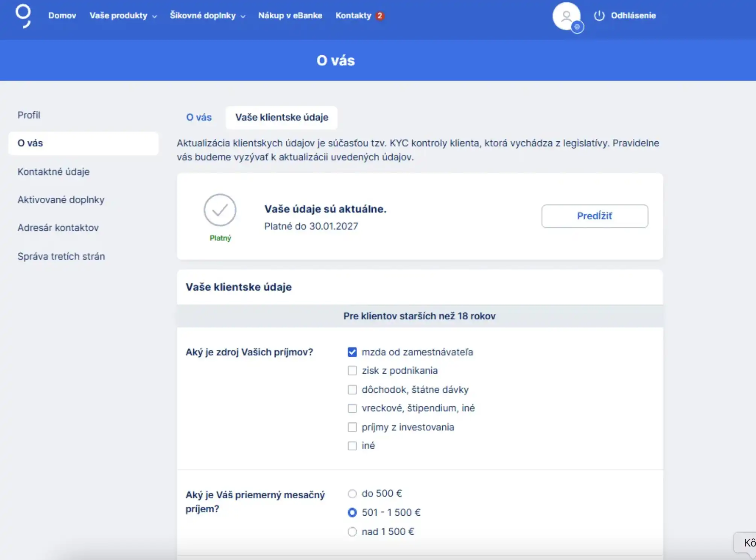Viewport: 756px width, 560px height.
Task: Uncheck mzda od zamestnávateľa checkbox
Action: (352, 352)
